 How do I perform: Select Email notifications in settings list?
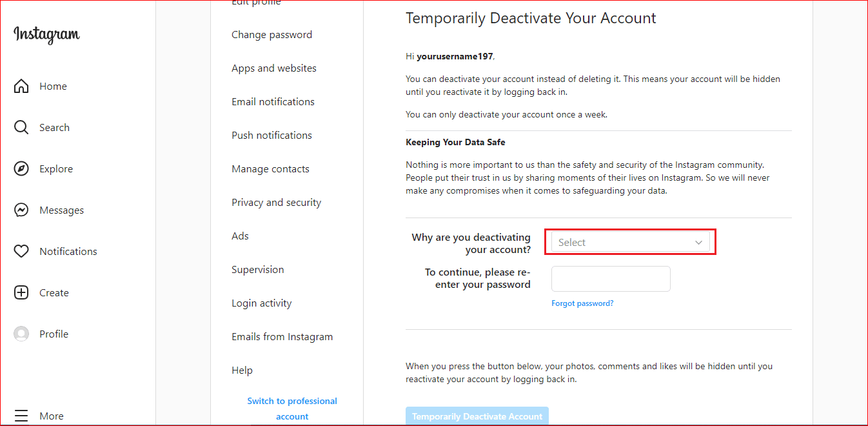point(273,102)
